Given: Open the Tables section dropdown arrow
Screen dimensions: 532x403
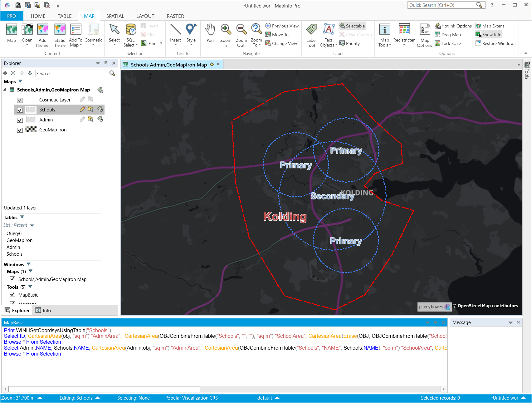Looking at the screenshot, I should [22, 217].
